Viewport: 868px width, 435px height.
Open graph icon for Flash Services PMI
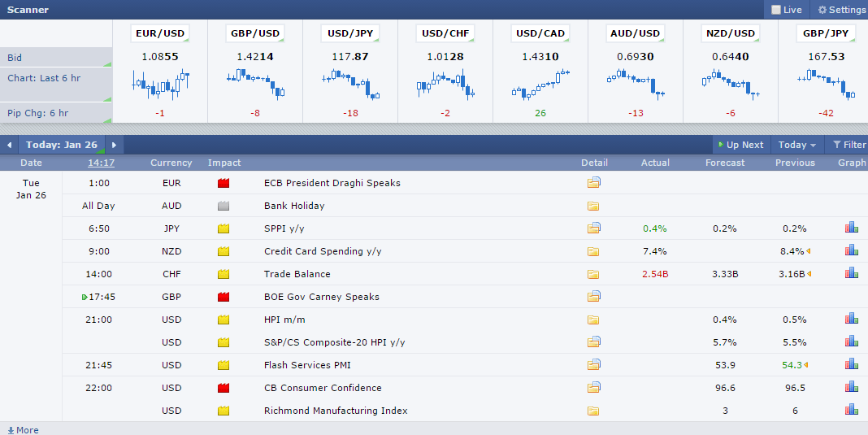pos(852,365)
